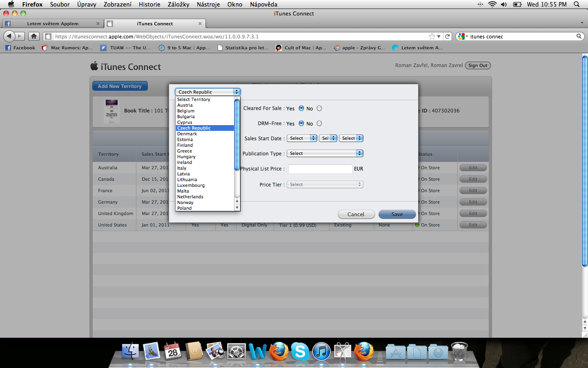The image size is (588, 368).
Task: Open the Price Tier dropdown
Action: [x=325, y=184]
